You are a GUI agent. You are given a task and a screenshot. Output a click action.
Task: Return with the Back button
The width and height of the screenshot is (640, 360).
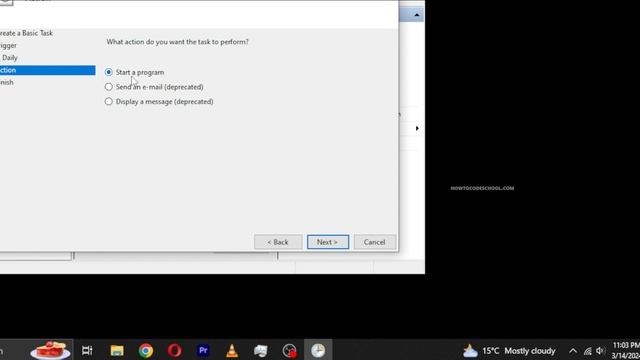tap(278, 242)
